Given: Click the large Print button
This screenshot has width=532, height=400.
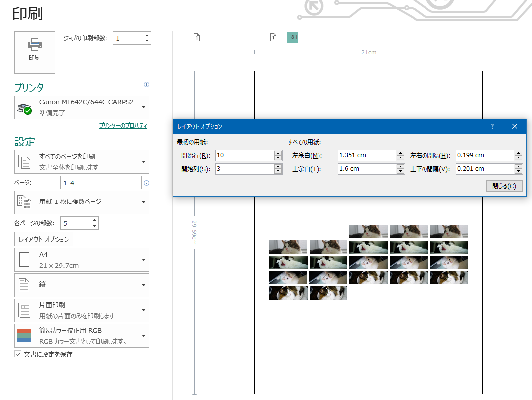Looking at the screenshot, I should pos(35,52).
